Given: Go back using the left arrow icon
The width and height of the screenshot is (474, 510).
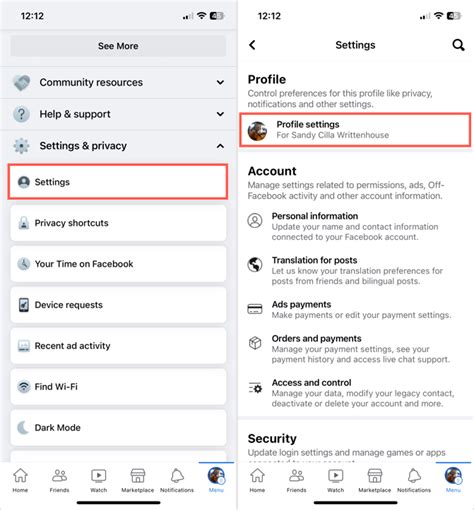Looking at the screenshot, I should click(252, 45).
